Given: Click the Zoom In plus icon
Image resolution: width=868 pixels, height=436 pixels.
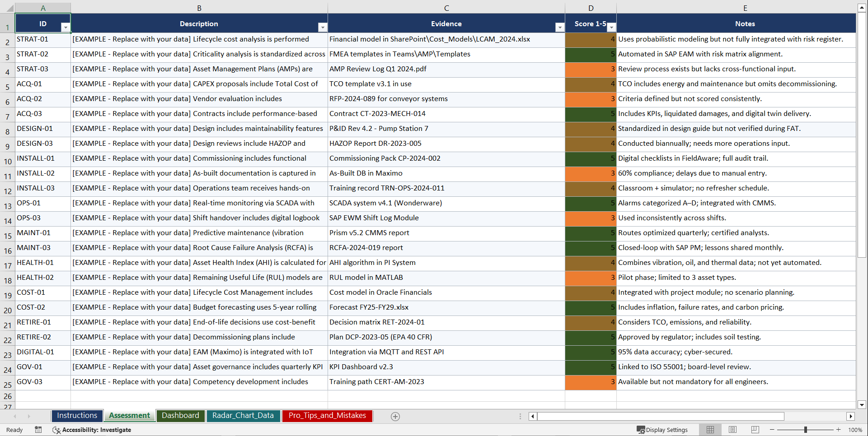Looking at the screenshot, I should tap(839, 430).
